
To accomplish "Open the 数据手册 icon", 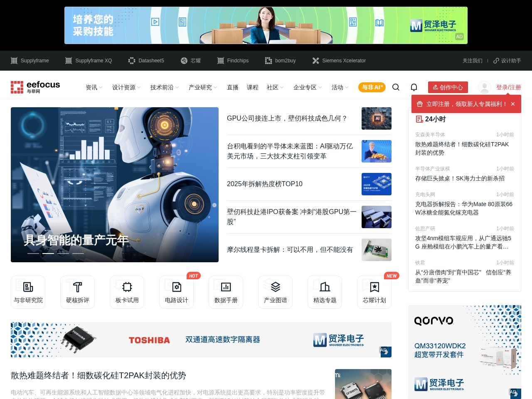I will coord(226,291).
